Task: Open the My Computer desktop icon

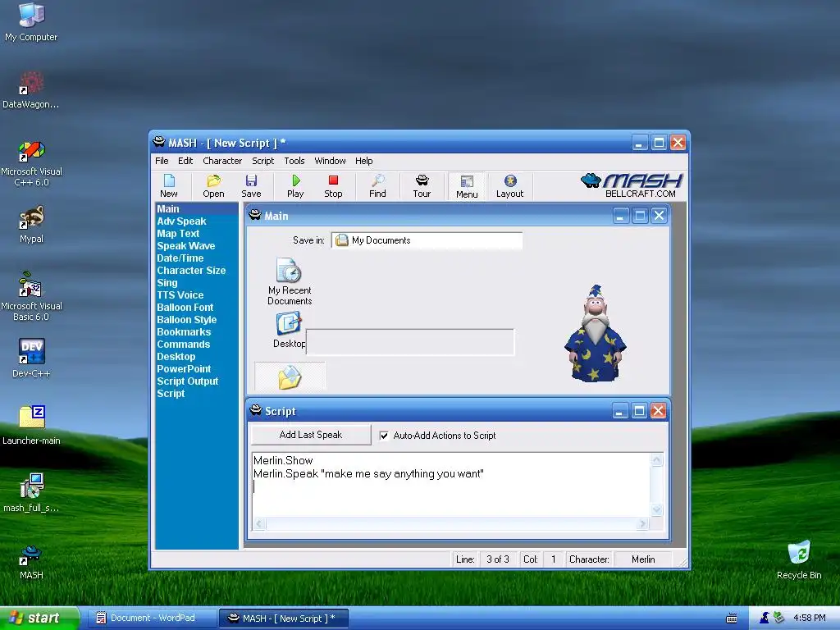Action: [31, 21]
